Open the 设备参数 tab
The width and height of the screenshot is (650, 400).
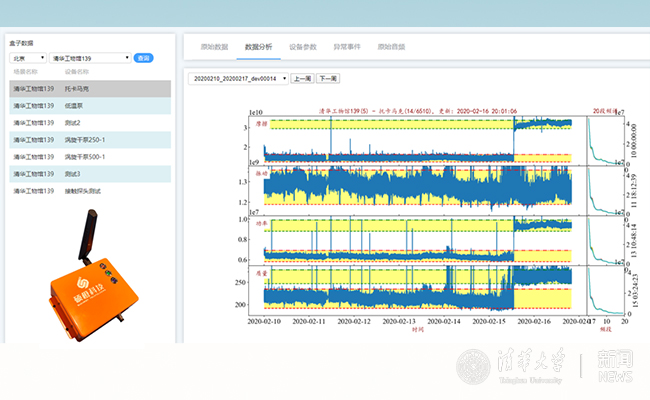(x=303, y=47)
